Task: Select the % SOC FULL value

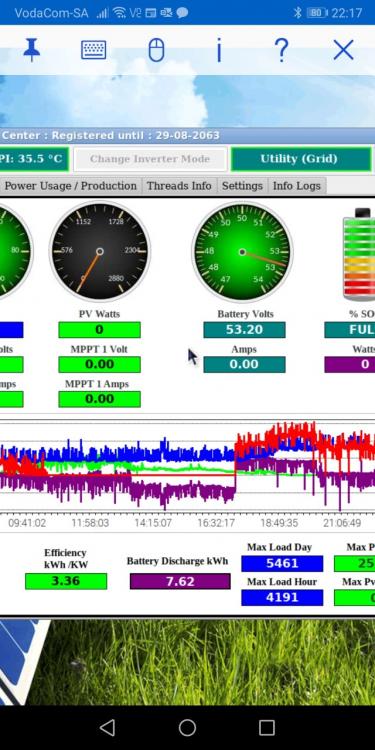Action: pos(350,330)
